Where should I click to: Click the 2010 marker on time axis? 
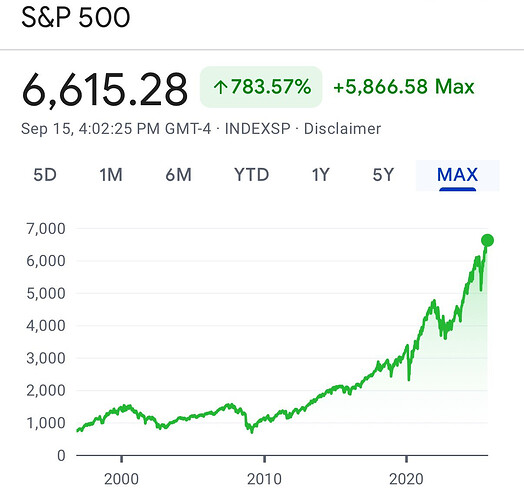pyautogui.click(x=264, y=479)
